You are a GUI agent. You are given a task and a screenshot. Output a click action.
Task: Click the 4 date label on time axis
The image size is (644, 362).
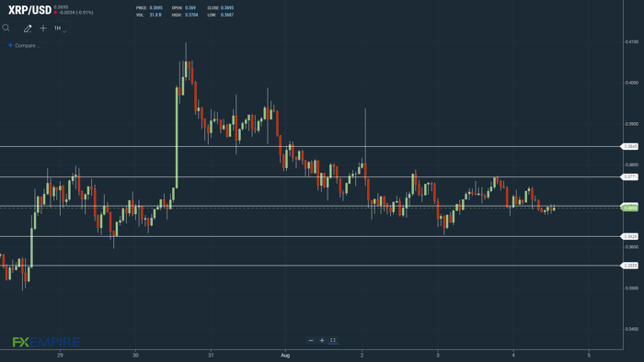(x=513, y=355)
